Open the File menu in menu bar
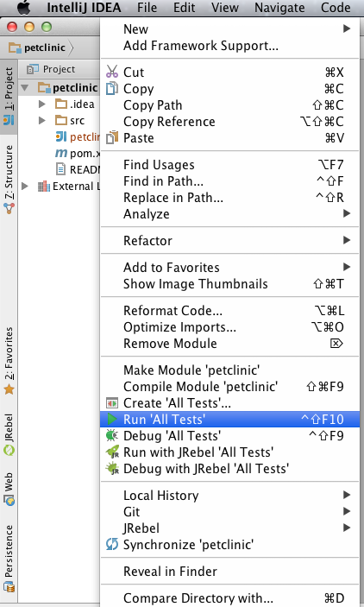This screenshot has width=364, height=607. pyautogui.click(x=147, y=8)
